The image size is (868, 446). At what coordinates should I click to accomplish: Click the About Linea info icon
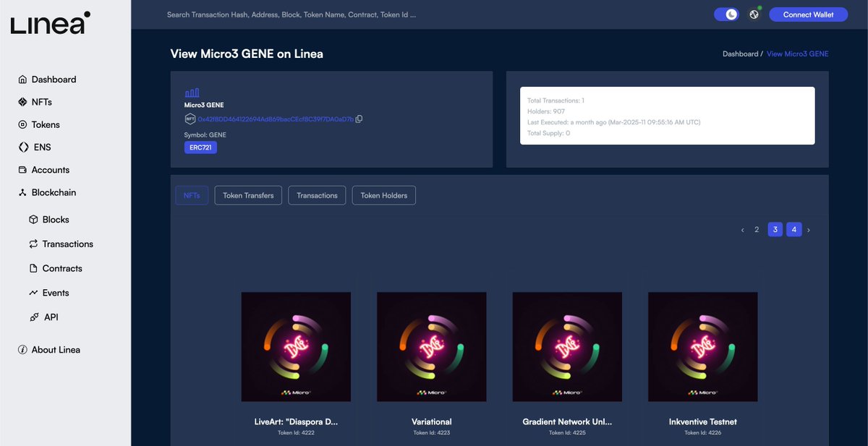pos(22,350)
